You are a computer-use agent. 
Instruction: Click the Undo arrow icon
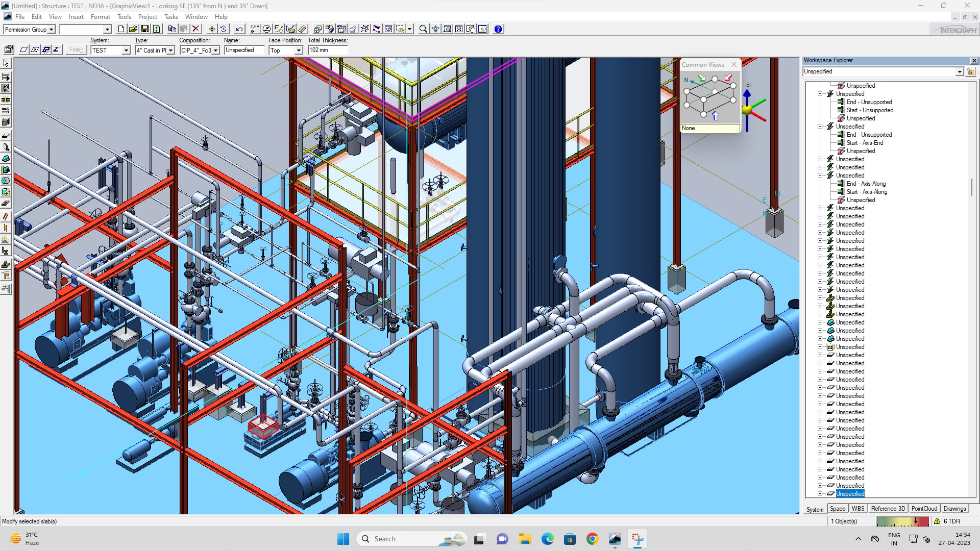pyautogui.click(x=239, y=29)
